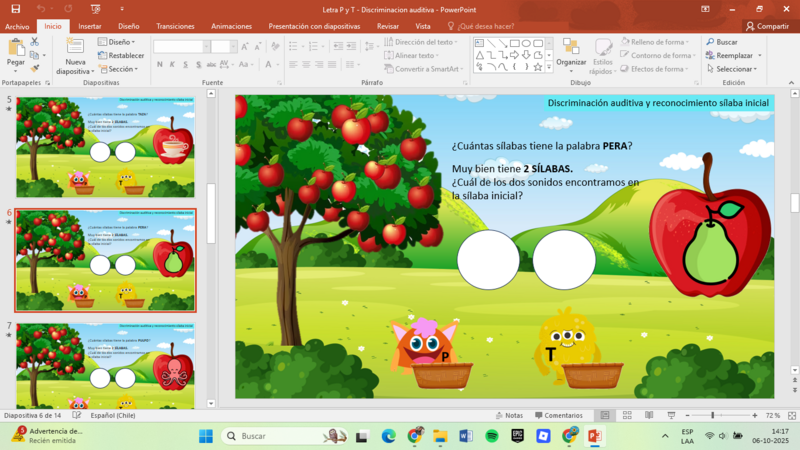800x450 pixels.
Task: Click the Copy icon in Portapapeles
Action: 34,55
